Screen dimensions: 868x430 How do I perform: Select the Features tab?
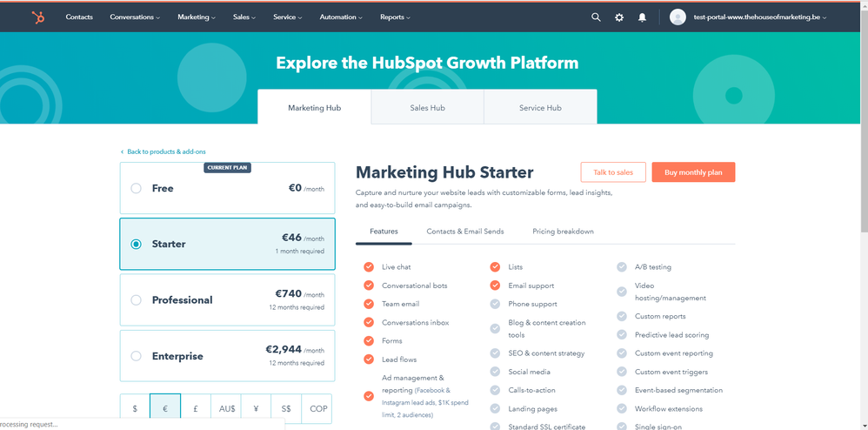(384, 231)
